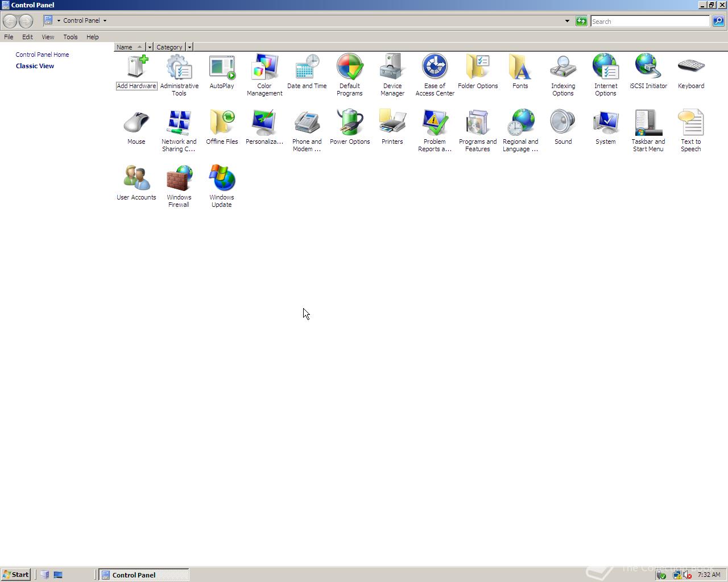Open Ease of Access Center
728x582 pixels.
pyautogui.click(x=435, y=74)
